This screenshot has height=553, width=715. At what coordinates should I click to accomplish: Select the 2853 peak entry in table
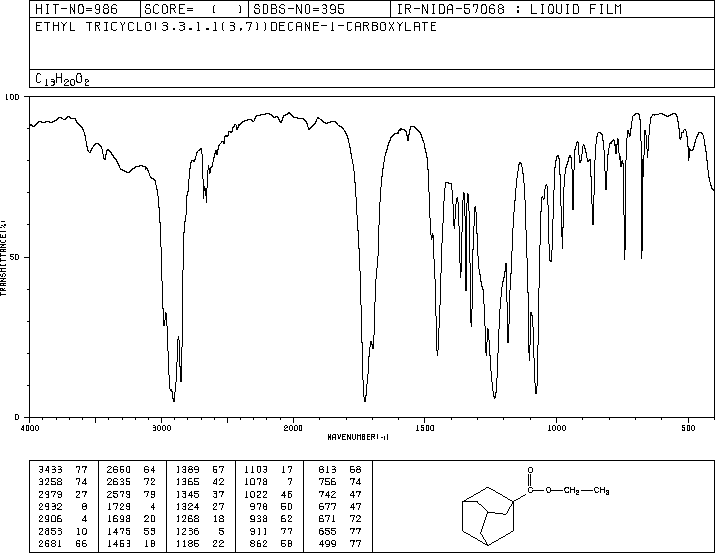[62, 531]
